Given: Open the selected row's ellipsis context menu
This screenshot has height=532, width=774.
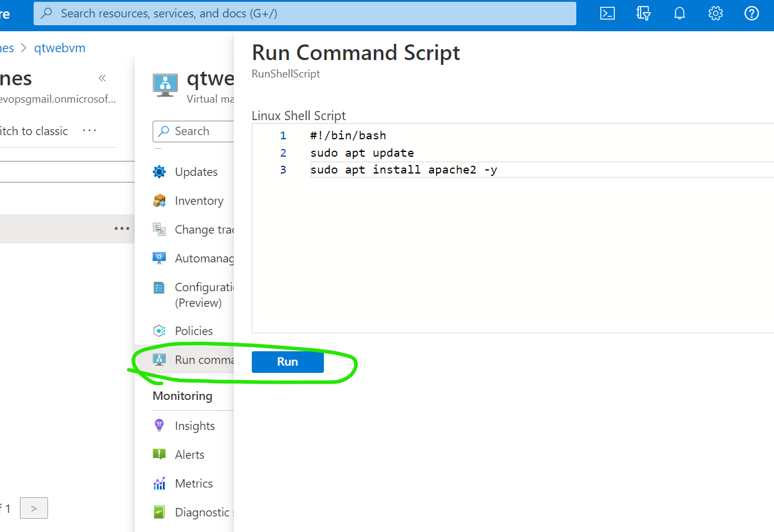Looking at the screenshot, I should pos(122,229).
